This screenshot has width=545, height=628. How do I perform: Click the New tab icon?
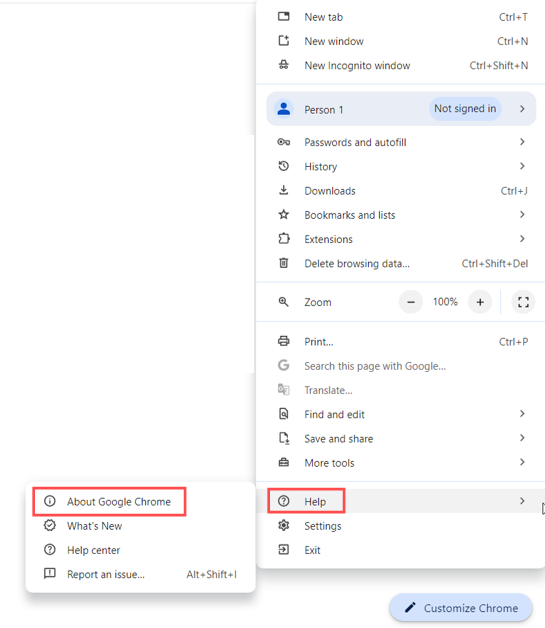pyautogui.click(x=284, y=16)
